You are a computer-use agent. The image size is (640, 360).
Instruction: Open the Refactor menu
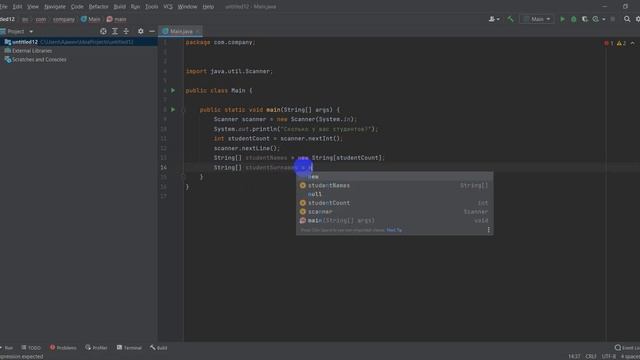[x=98, y=7]
